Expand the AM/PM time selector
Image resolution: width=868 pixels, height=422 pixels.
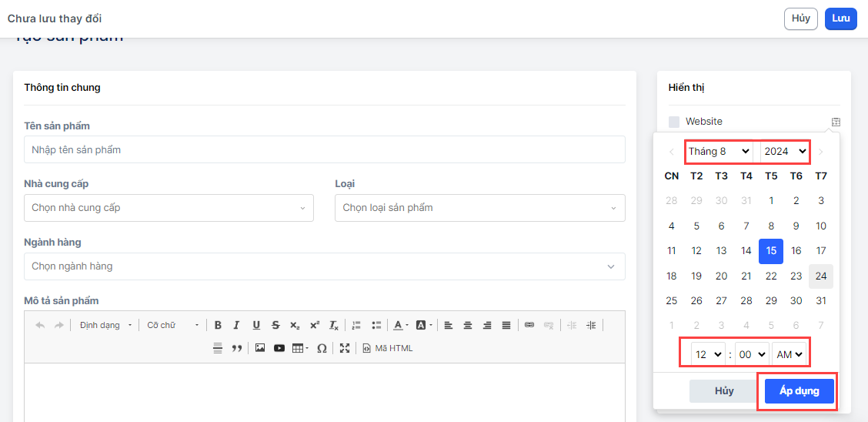click(789, 354)
